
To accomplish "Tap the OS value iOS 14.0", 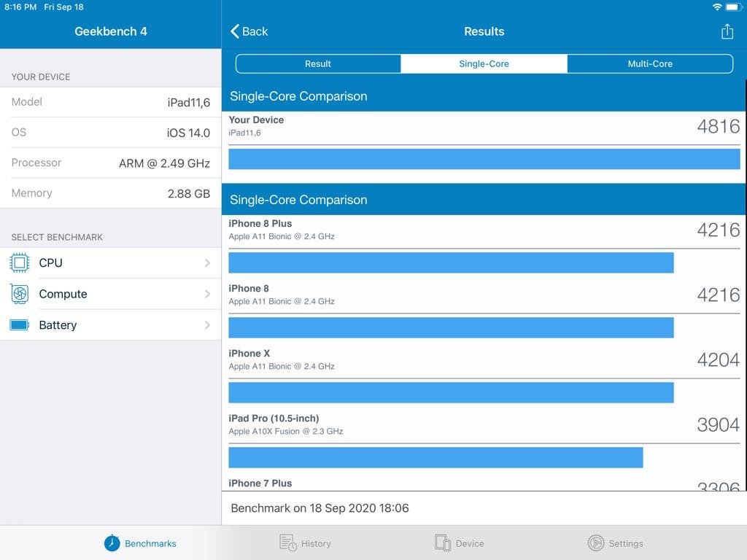I will 188,133.
